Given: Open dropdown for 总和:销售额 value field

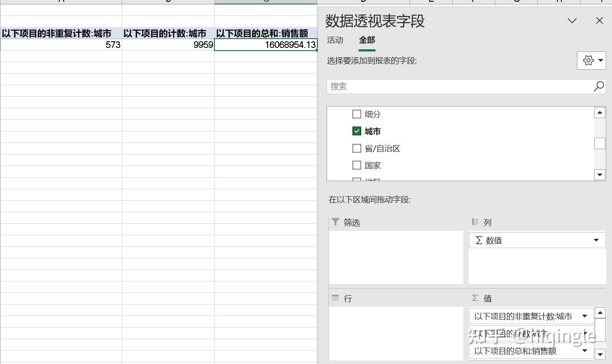Looking at the screenshot, I should (585, 351).
